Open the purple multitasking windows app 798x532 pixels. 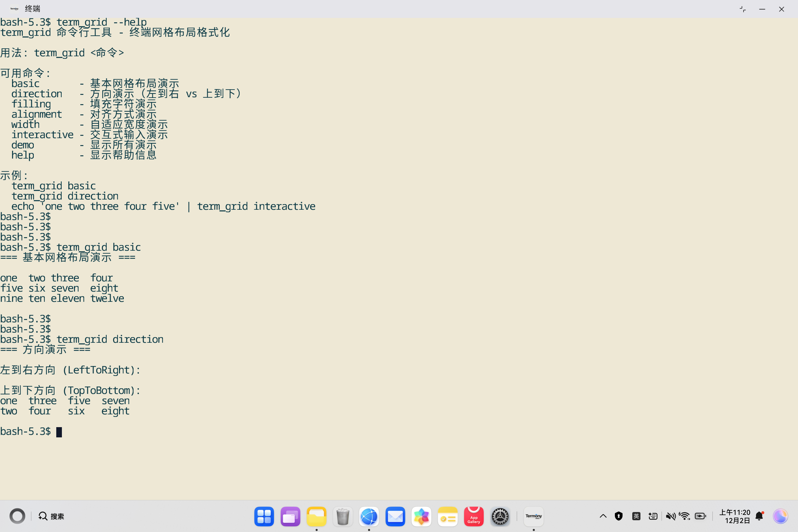290,516
